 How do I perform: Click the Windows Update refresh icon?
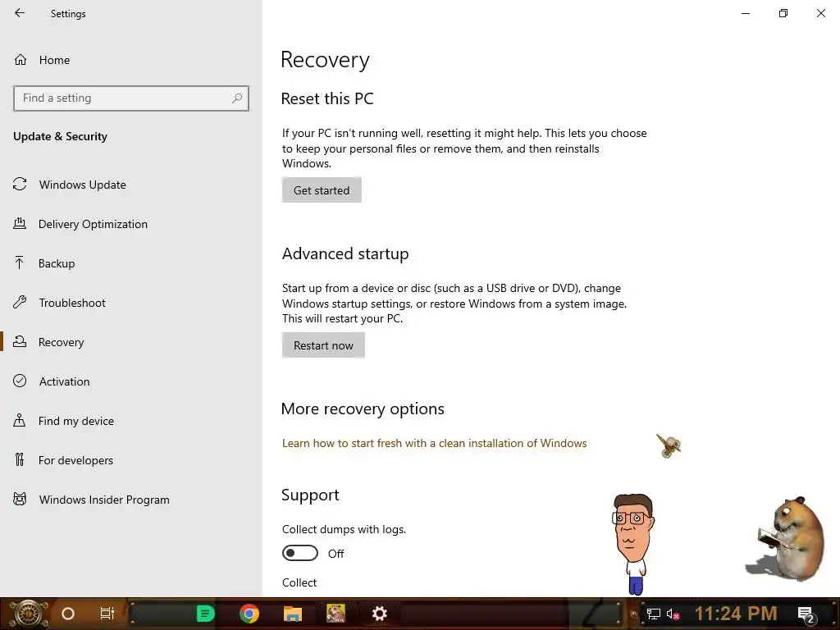pyautogui.click(x=20, y=185)
